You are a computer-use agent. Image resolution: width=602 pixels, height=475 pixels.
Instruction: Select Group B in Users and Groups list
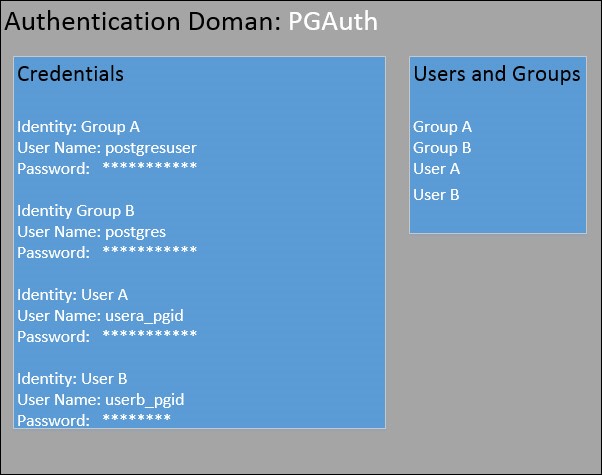442,148
